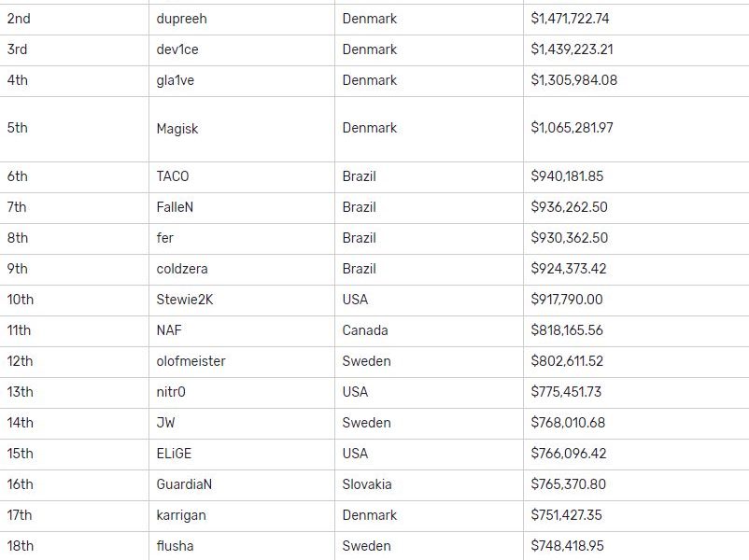The image size is (749, 560).
Task: Click the karrigan player name
Action: [x=181, y=515]
